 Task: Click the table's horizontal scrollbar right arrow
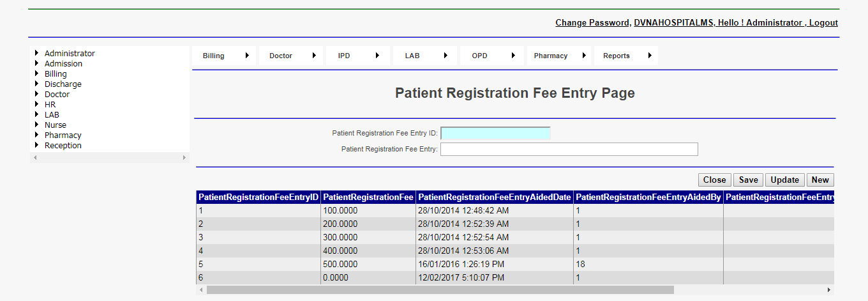829,290
